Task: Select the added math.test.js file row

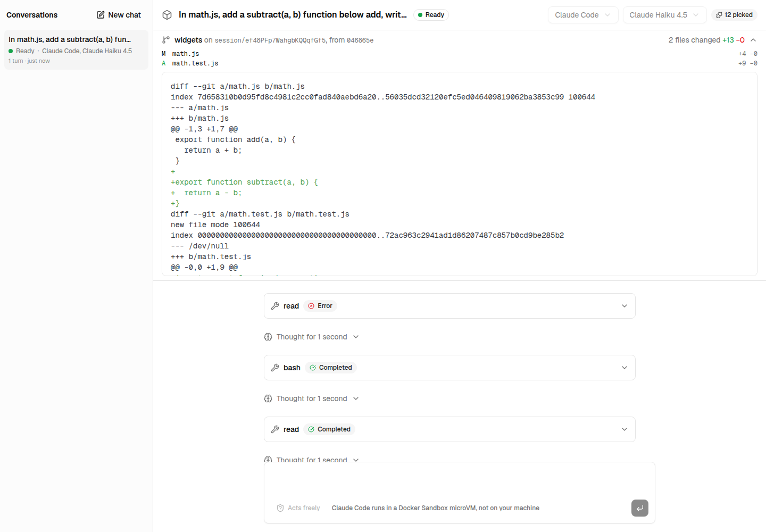Action: pyautogui.click(x=460, y=63)
